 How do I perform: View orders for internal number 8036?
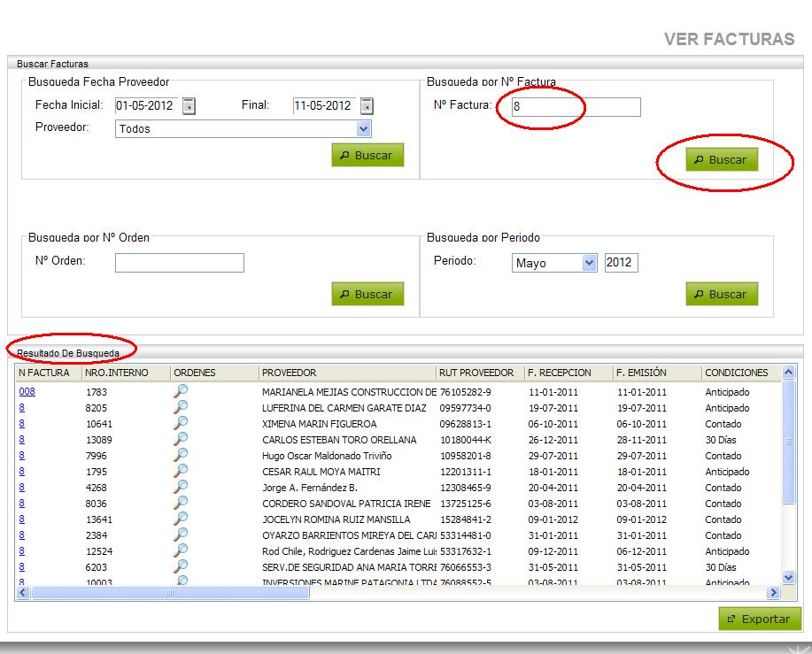tap(181, 503)
